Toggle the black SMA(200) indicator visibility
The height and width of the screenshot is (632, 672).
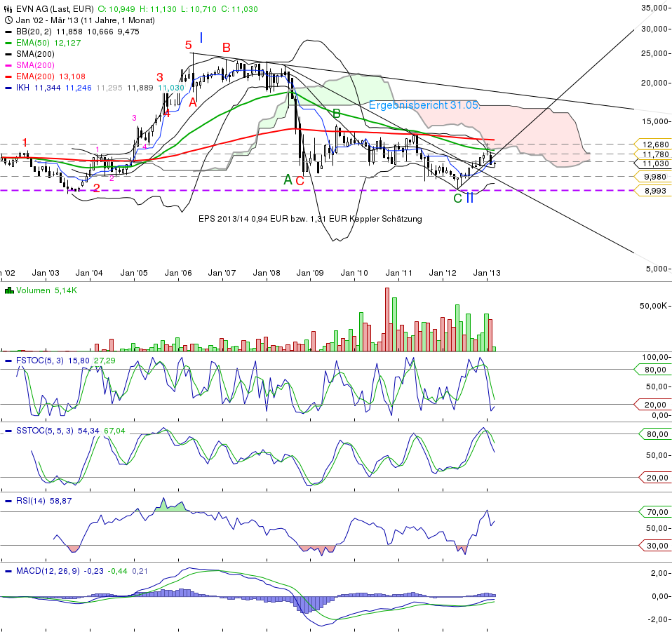click(8, 53)
